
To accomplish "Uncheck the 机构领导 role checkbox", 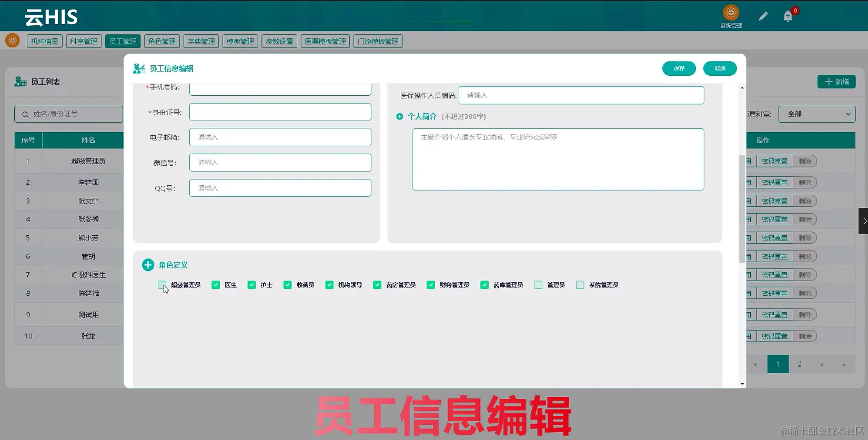I will tap(329, 285).
